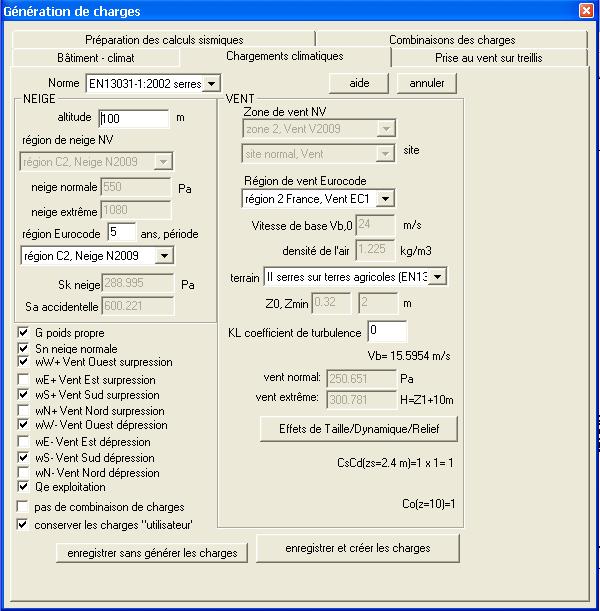600x611 pixels.
Task: Open Prise au vent sur treillis tab
Action: (489, 58)
